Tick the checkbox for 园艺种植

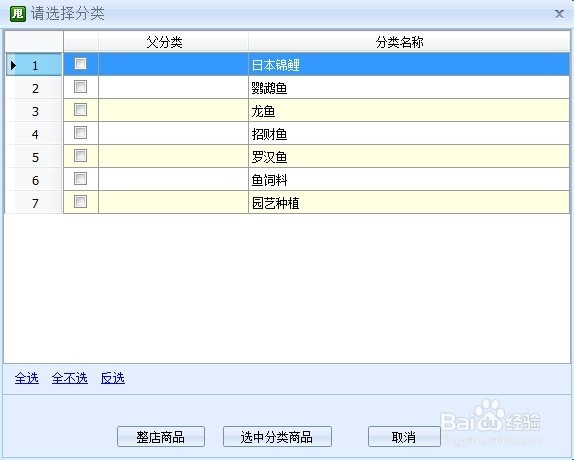[80, 202]
